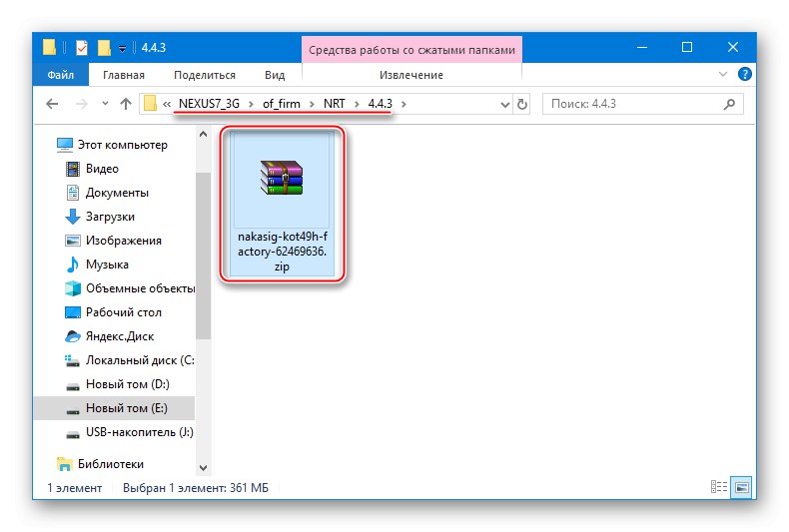This screenshot has height=532, width=789.
Task: Open Customize Quick Access Toolbar dropdown
Action: pyautogui.click(x=122, y=49)
